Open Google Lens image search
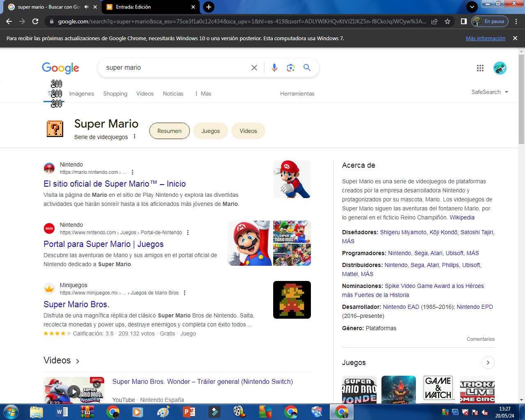 click(291, 68)
